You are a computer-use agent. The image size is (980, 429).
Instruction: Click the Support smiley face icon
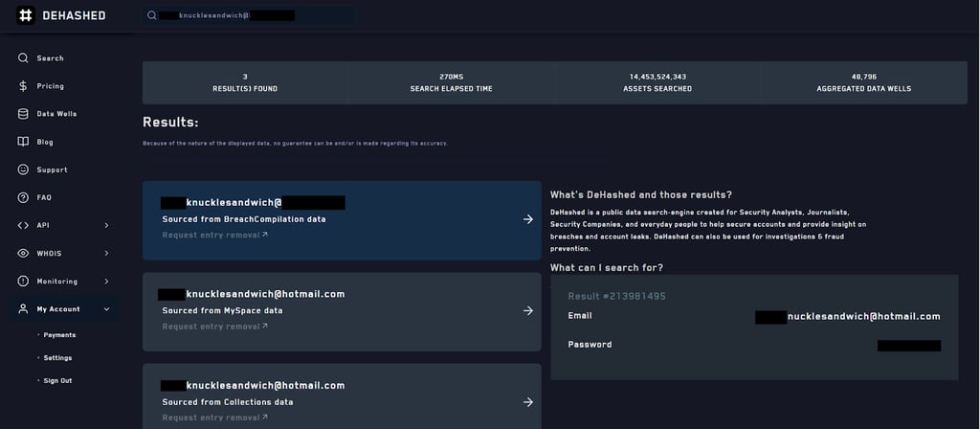[x=23, y=169]
